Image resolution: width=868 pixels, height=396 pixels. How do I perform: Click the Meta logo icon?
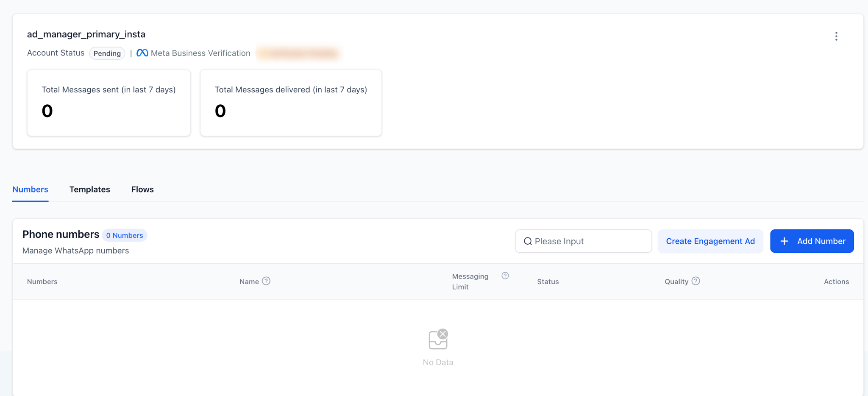tap(142, 53)
